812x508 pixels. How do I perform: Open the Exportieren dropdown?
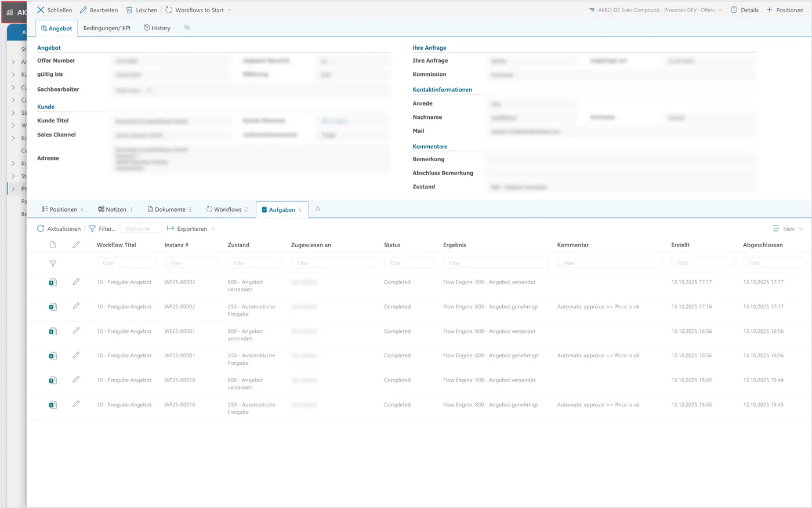[x=191, y=228]
